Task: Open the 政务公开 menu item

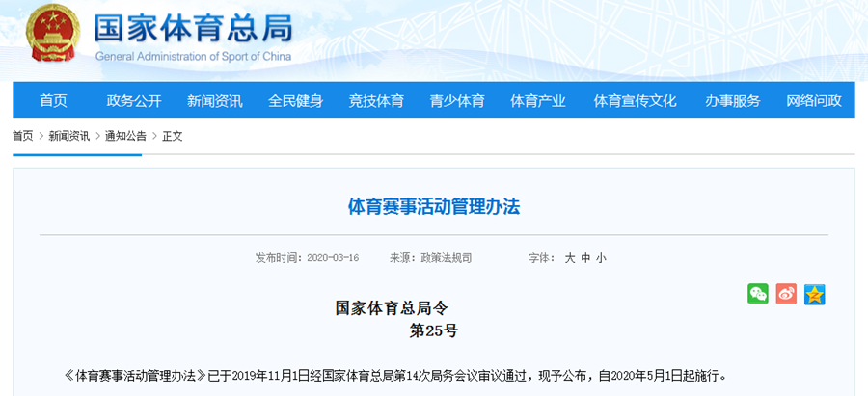Action: [x=134, y=100]
